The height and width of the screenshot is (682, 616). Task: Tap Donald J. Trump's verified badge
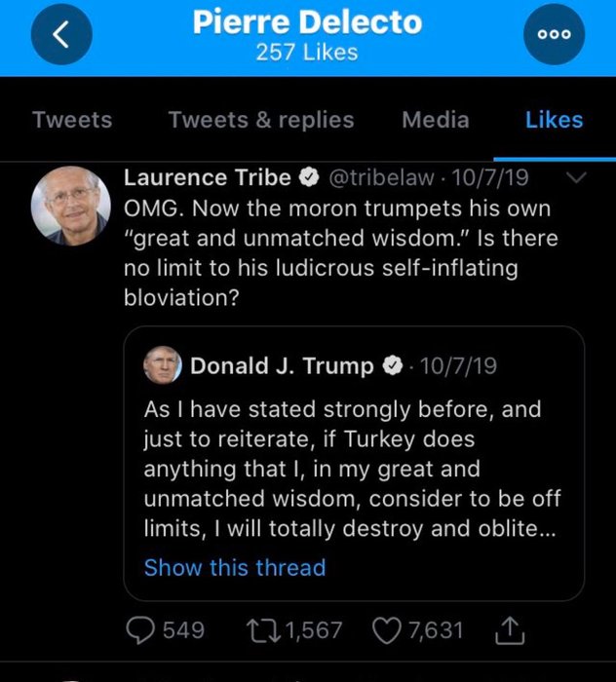(393, 366)
